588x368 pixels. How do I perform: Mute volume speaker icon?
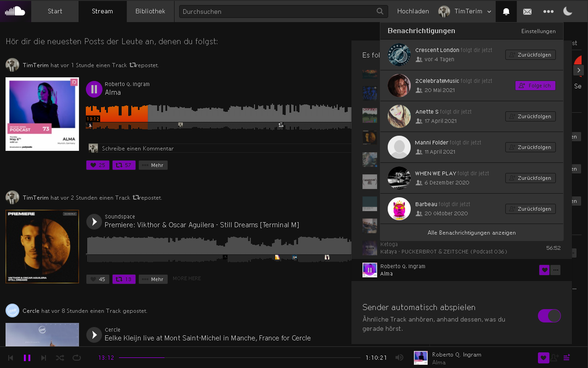coord(400,357)
